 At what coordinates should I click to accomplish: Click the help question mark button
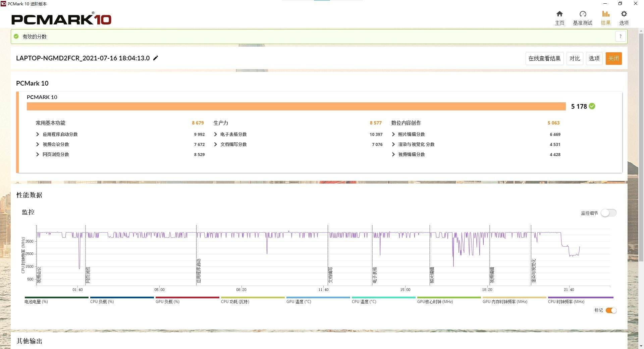(621, 36)
